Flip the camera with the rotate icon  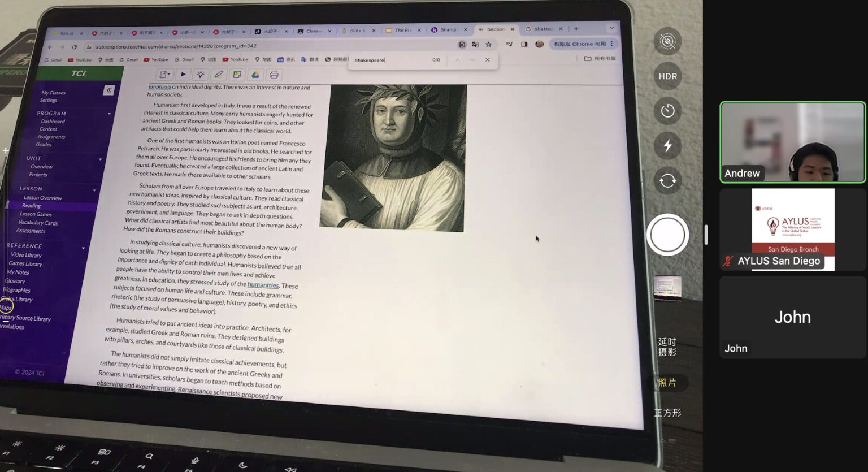click(x=667, y=180)
